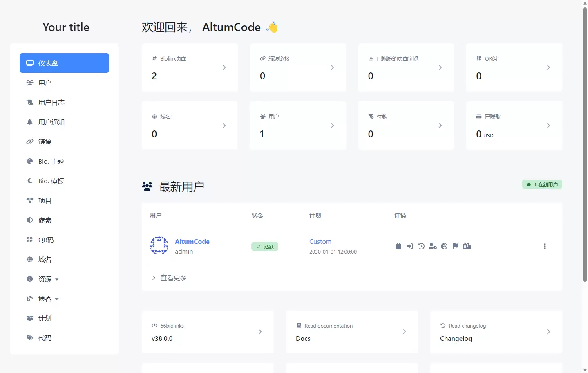Go to 用户 in the sidebar
This screenshot has width=588, height=373.
point(64,83)
